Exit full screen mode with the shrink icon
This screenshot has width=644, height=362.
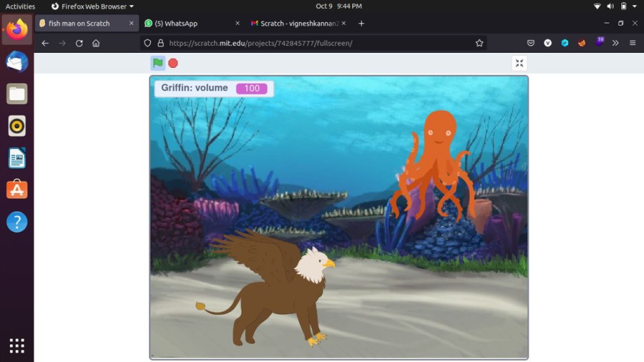(519, 63)
